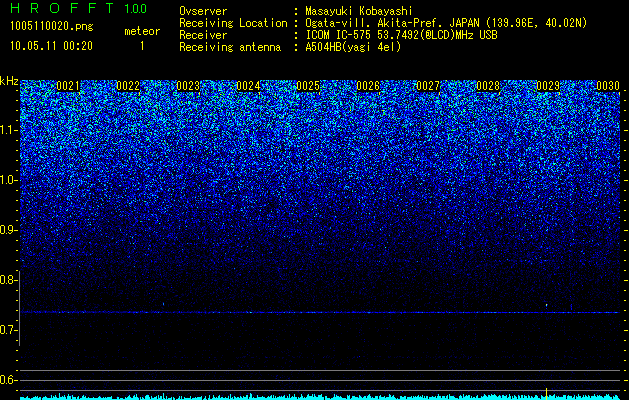
Task: Click the 0030 time marker
Action: 608,86
